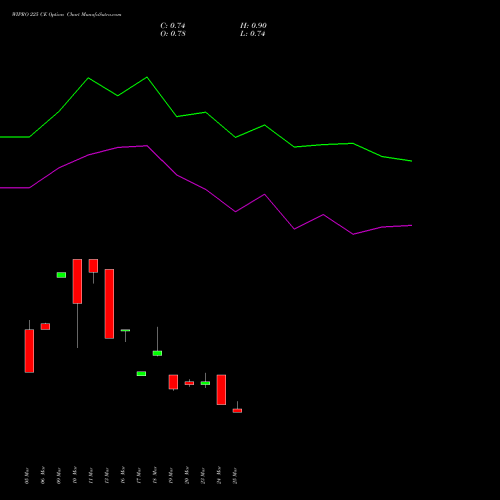Image resolution: width=500 pixels, height=500 pixels.
Task: Select the '16 Mar' date label
Action: click(123, 476)
